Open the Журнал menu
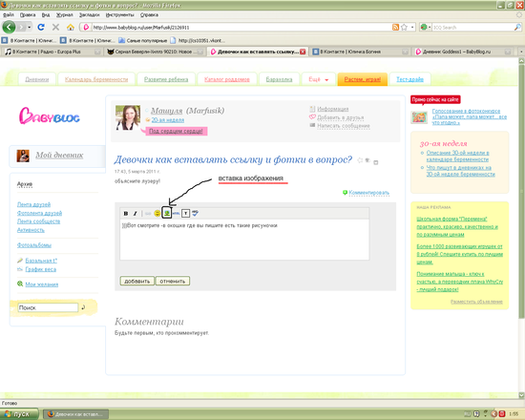 click(x=64, y=14)
